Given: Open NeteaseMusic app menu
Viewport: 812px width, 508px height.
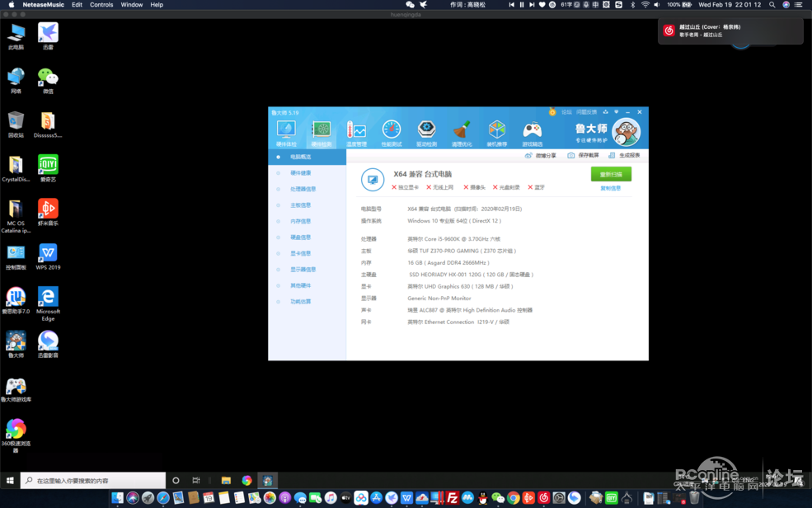Looking at the screenshot, I should pos(44,5).
